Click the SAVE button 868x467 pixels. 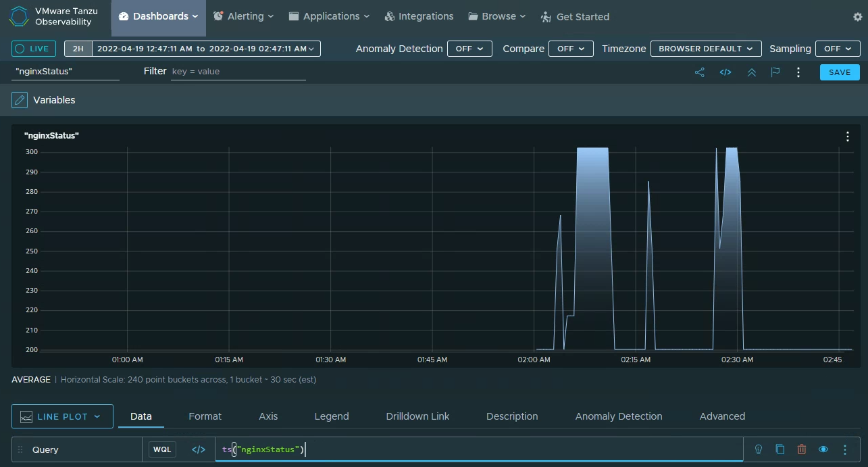coord(840,72)
